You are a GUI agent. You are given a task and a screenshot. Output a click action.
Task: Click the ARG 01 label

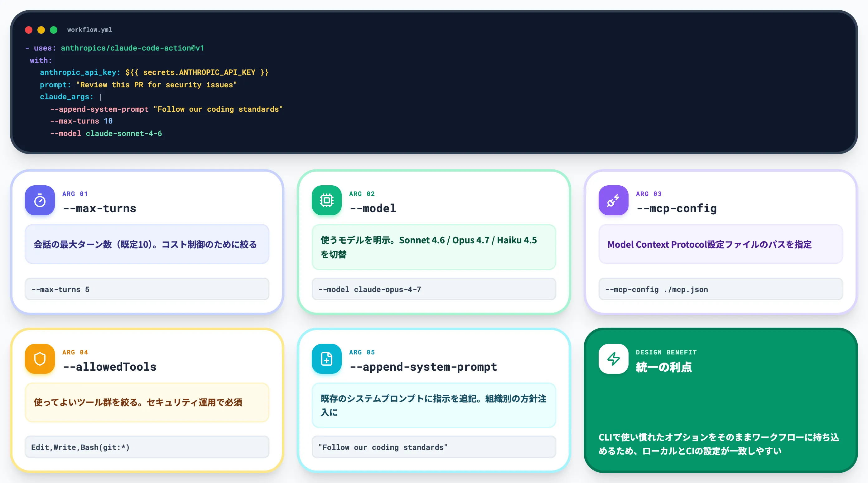tap(75, 194)
